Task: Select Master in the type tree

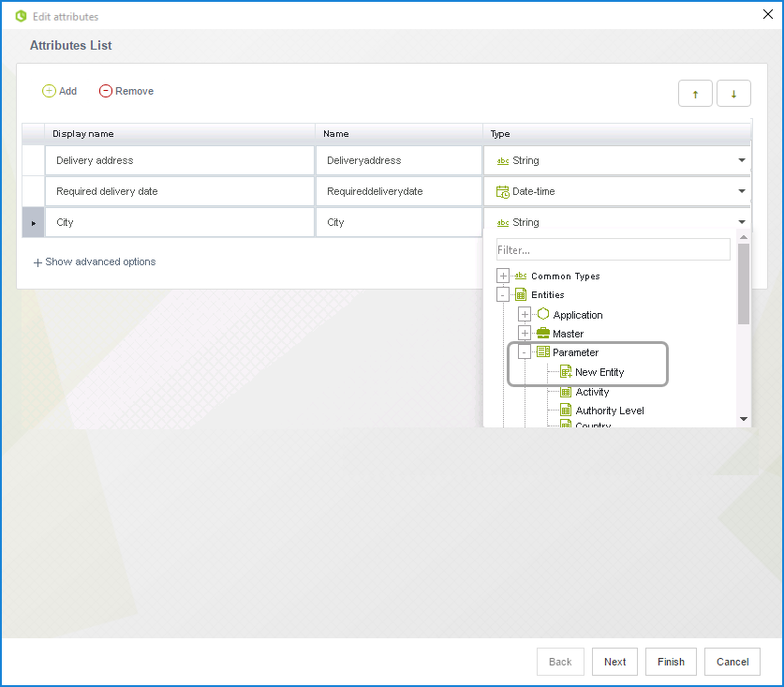Action: [568, 334]
